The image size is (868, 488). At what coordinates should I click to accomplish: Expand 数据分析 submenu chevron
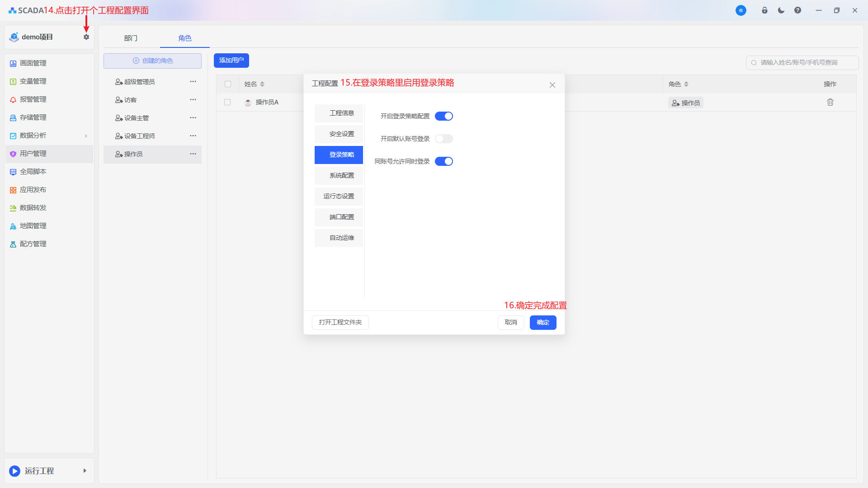click(x=86, y=136)
